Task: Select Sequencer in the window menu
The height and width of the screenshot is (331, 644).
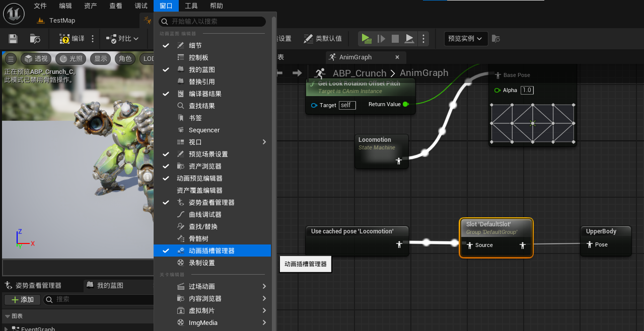Action: tap(212, 130)
